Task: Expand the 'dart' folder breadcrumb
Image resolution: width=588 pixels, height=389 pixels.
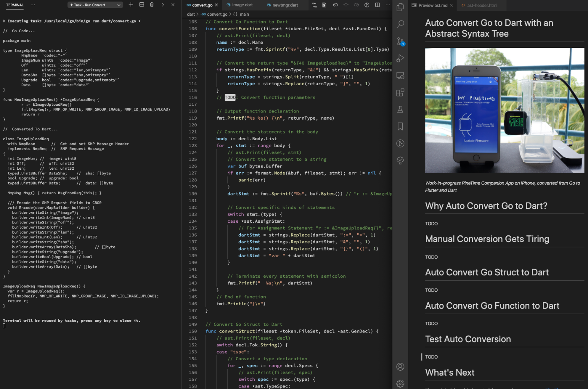Action: [191, 14]
